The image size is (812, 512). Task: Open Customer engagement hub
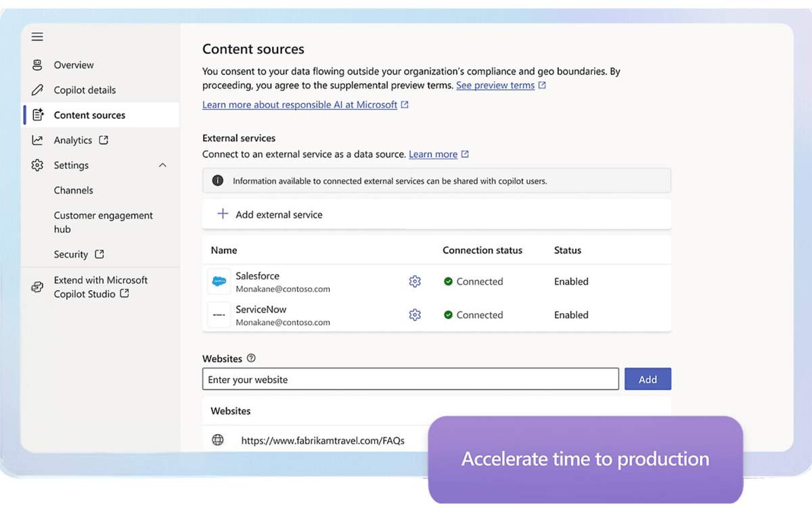pos(104,222)
